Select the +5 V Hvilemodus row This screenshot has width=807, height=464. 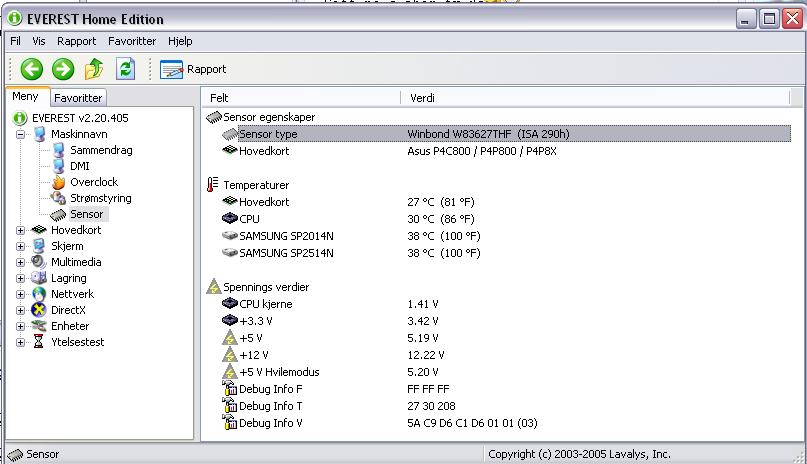click(x=506, y=371)
